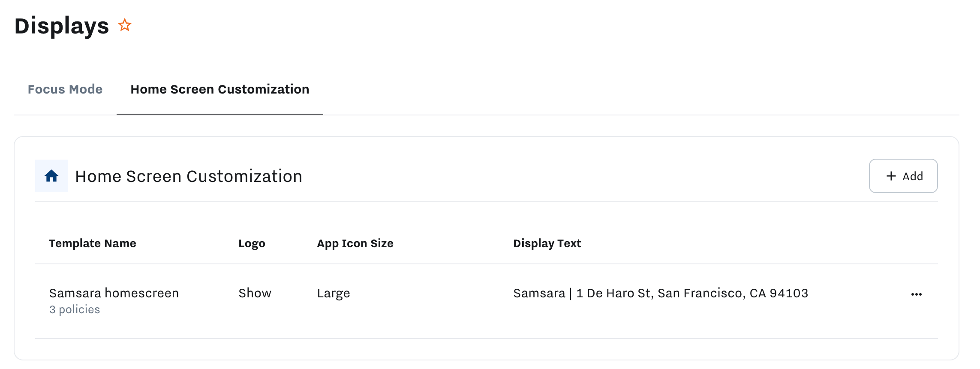
Task: Select the Home Screen Customization tab
Action: 219,89
